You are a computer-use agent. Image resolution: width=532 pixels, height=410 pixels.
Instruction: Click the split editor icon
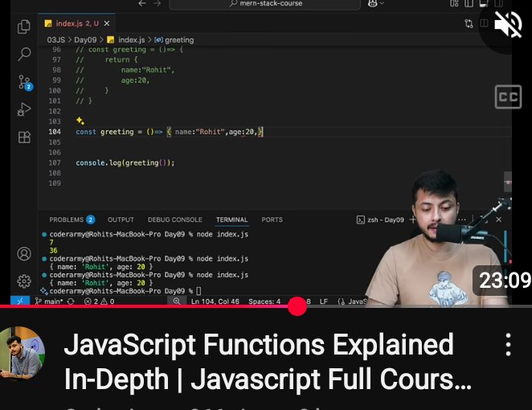[x=484, y=23]
